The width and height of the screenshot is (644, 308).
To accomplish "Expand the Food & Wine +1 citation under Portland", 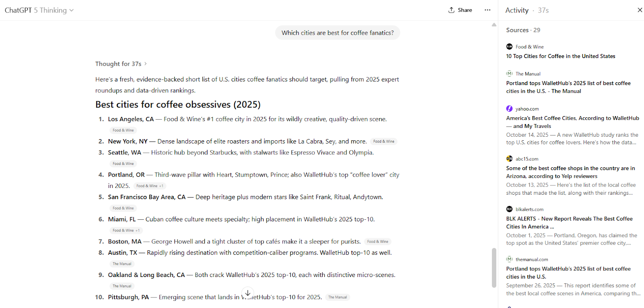I will [150, 186].
